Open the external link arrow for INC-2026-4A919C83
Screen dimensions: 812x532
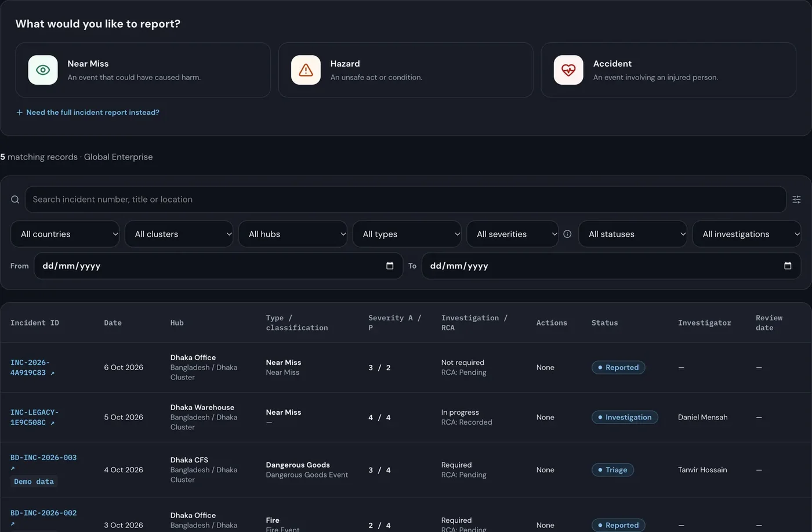point(52,373)
